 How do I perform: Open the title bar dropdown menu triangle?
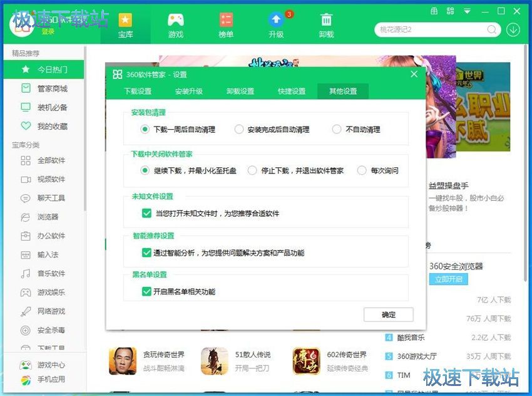(467, 11)
